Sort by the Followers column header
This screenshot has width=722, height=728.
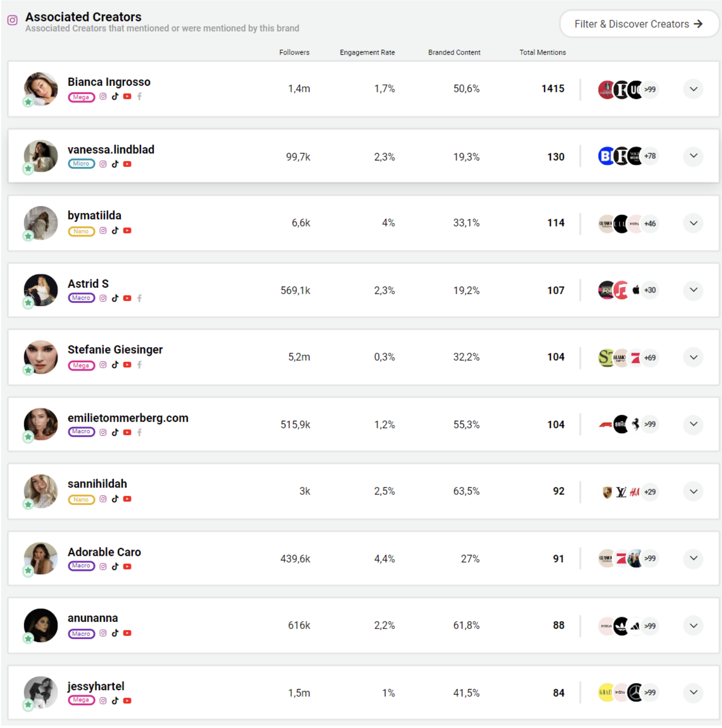(x=294, y=52)
